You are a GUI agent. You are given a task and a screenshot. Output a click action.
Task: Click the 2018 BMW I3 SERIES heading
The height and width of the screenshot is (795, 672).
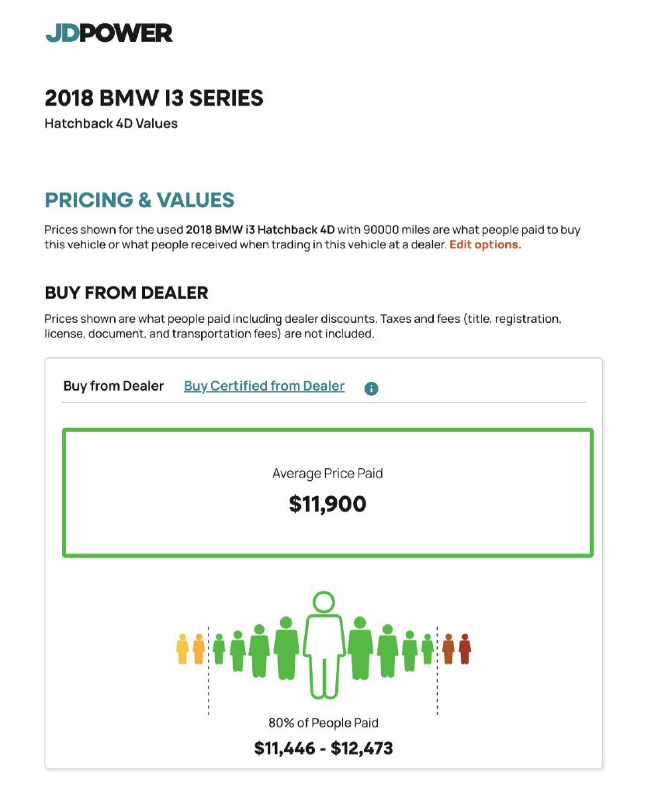tap(154, 98)
